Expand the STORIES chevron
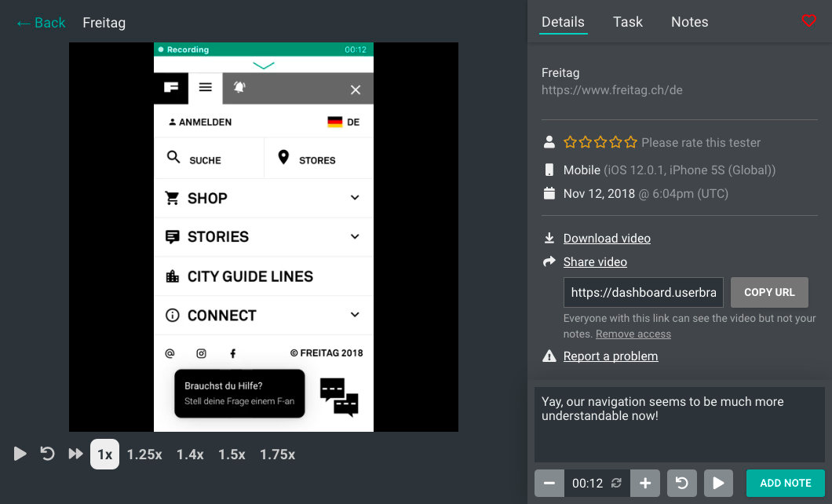This screenshot has height=504, width=832. point(355,236)
